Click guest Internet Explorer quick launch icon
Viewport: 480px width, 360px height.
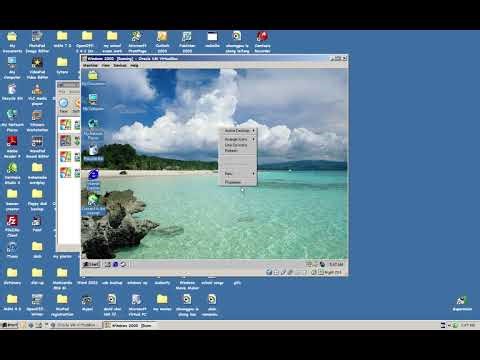115,264
